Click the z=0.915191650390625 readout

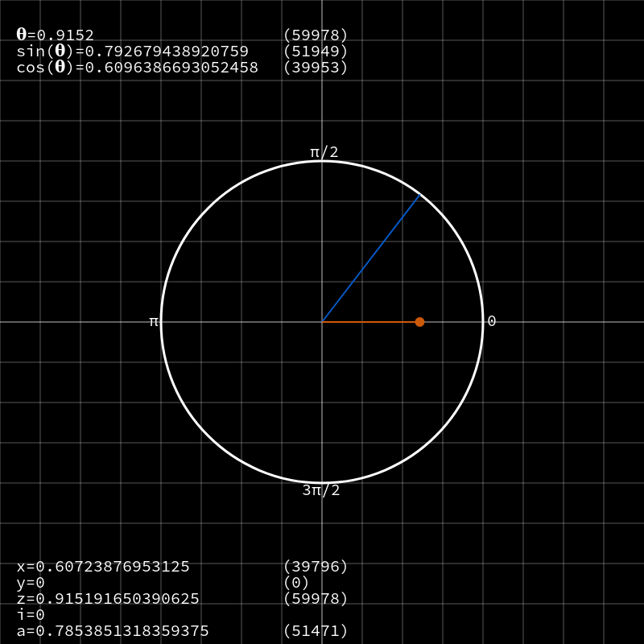108,598
